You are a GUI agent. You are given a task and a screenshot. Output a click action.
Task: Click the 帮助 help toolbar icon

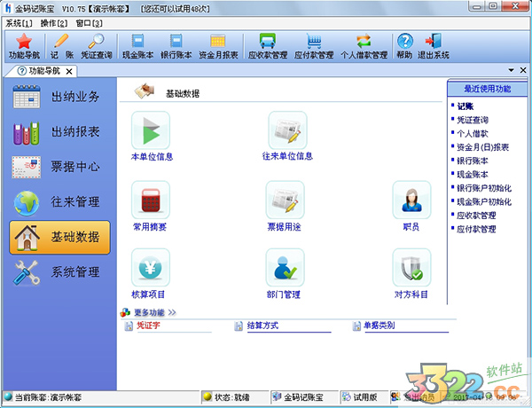(405, 46)
